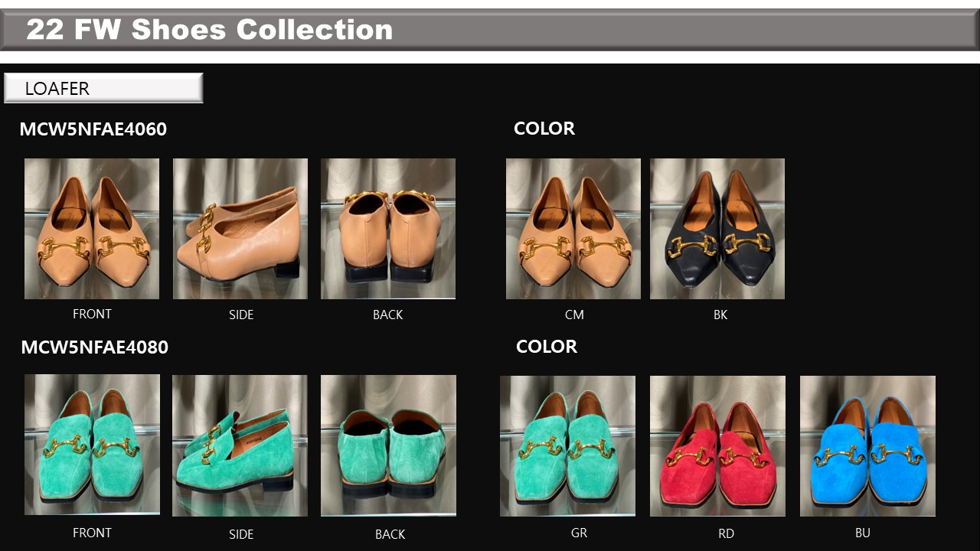
Task: Select the BK black color shoe photo
Action: (x=717, y=229)
